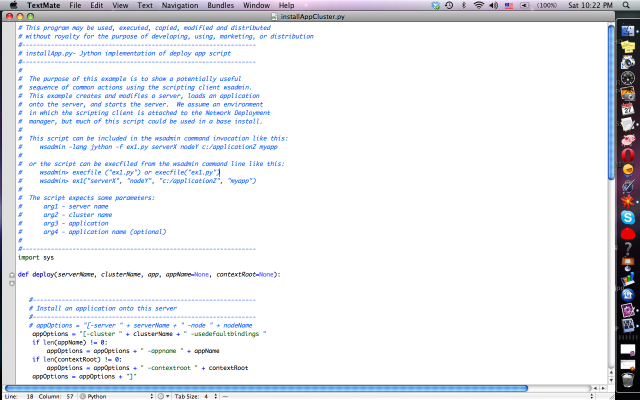Screen dimensions: 640x400
Task: Click the Dropbox menu bar icon
Action: pyautogui.click(x=436, y=5)
